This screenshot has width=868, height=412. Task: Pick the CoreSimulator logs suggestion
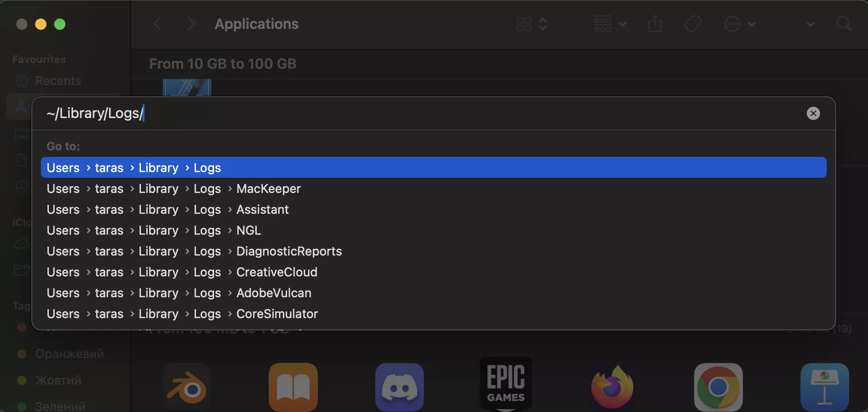[x=277, y=314]
